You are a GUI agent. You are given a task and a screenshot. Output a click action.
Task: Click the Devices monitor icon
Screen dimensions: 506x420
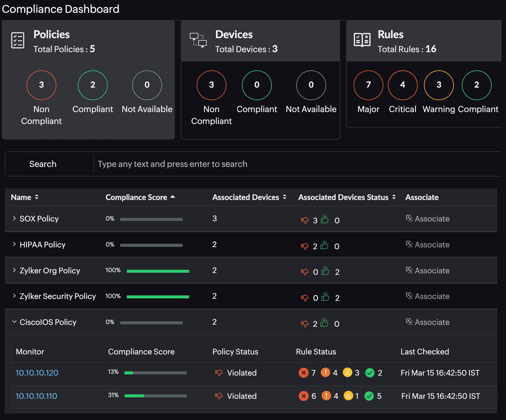198,39
